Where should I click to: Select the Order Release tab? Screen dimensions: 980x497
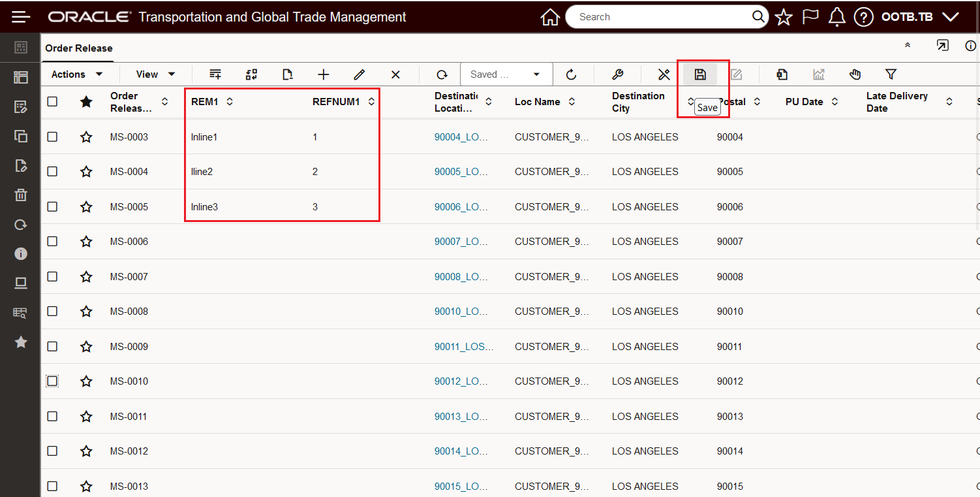click(79, 48)
